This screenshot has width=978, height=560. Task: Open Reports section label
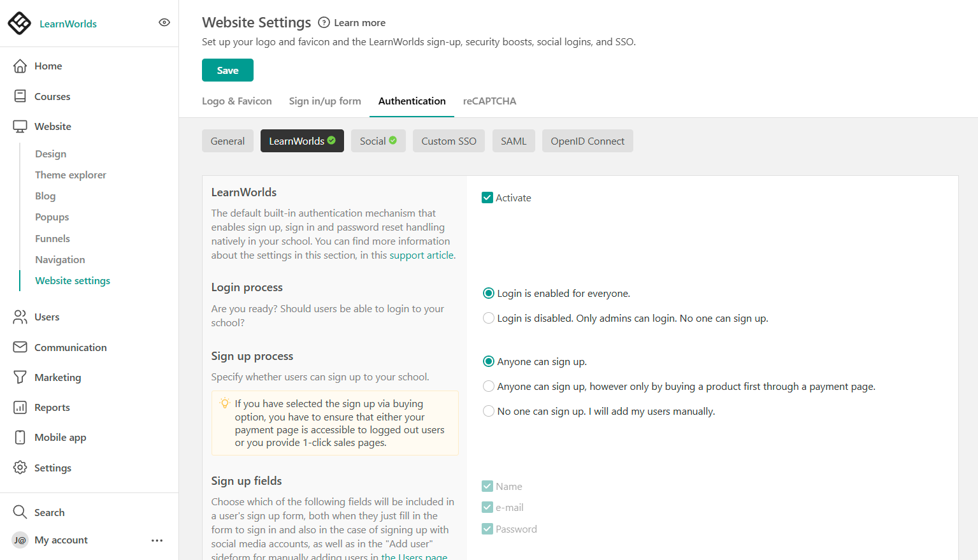[52, 407]
